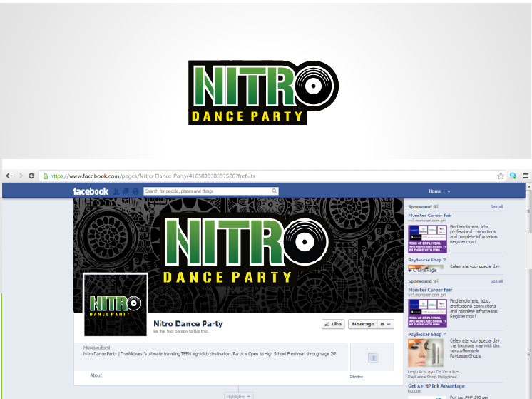532x399 pixels.
Task: Reload the page with refresh icon
Action: (31, 176)
